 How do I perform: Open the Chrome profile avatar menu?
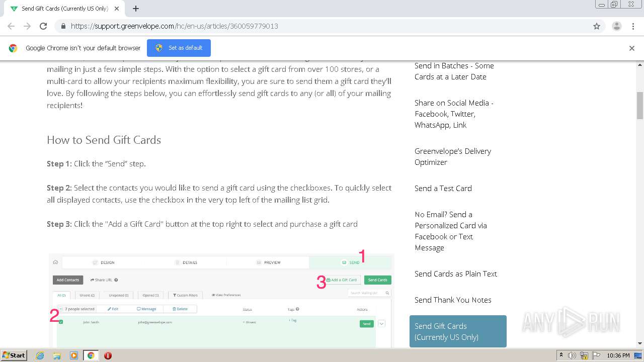(x=616, y=26)
